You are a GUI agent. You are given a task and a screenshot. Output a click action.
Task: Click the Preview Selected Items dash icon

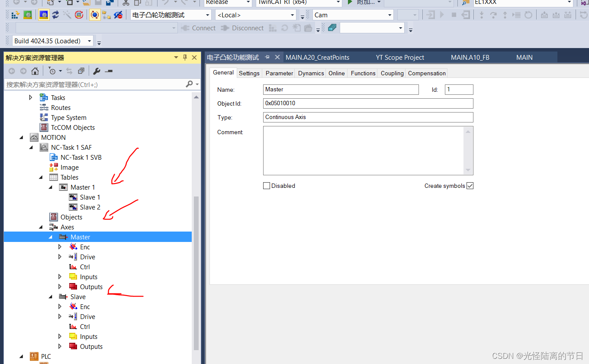point(109,71)
